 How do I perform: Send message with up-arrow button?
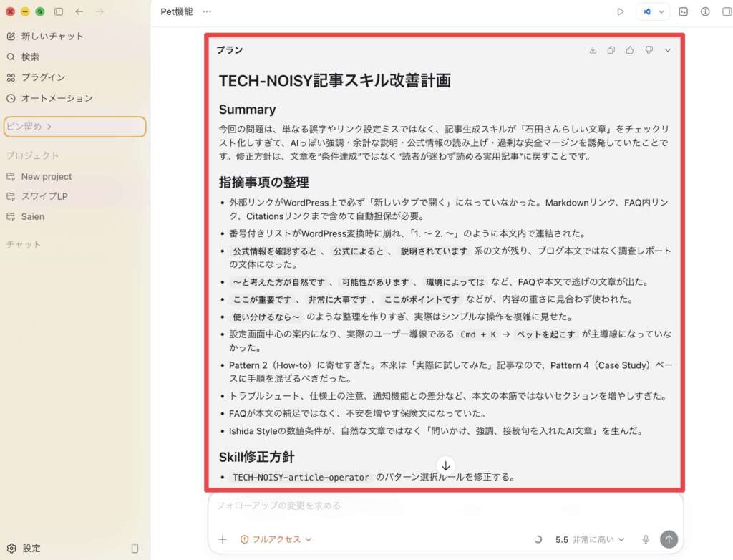pyautogui.click(x=669, y=539)
